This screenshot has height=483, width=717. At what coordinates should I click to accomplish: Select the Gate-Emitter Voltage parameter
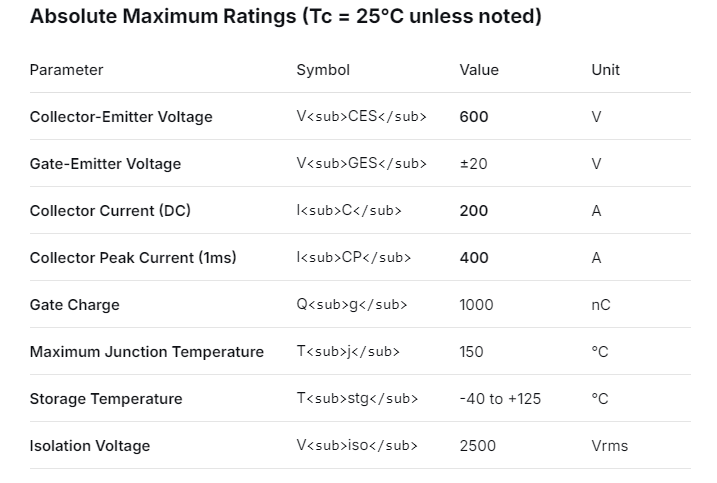[105, 164]
